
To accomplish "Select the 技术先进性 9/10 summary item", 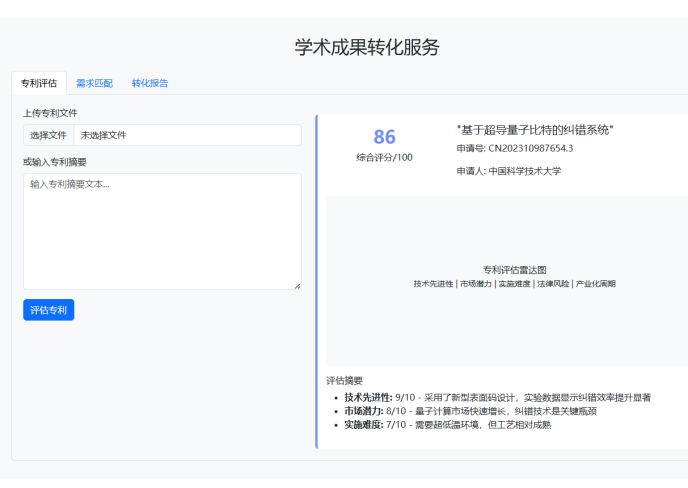I will click(x=498, y=398).
